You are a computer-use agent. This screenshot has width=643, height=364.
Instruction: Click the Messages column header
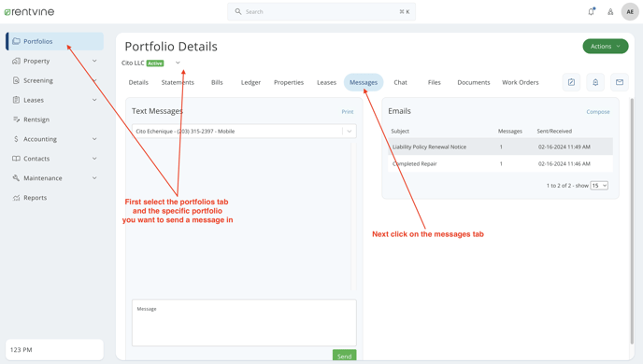509,131
